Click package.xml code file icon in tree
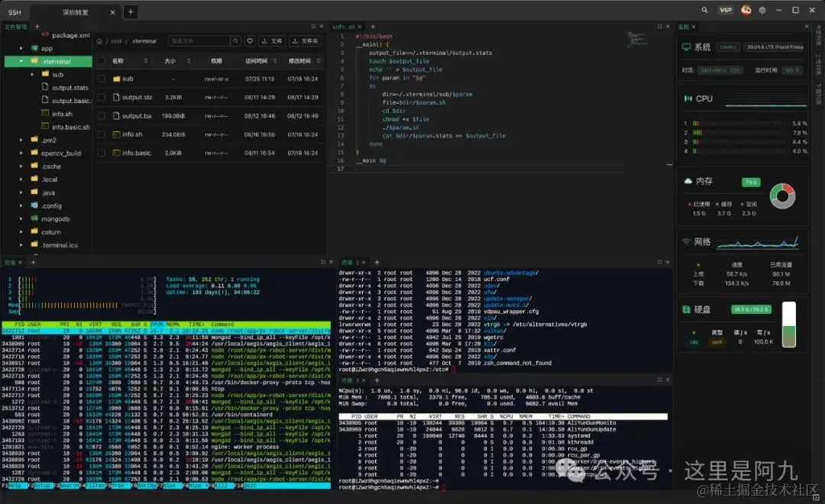This screenshot has width=825, height=504. [x=45, y=34]
